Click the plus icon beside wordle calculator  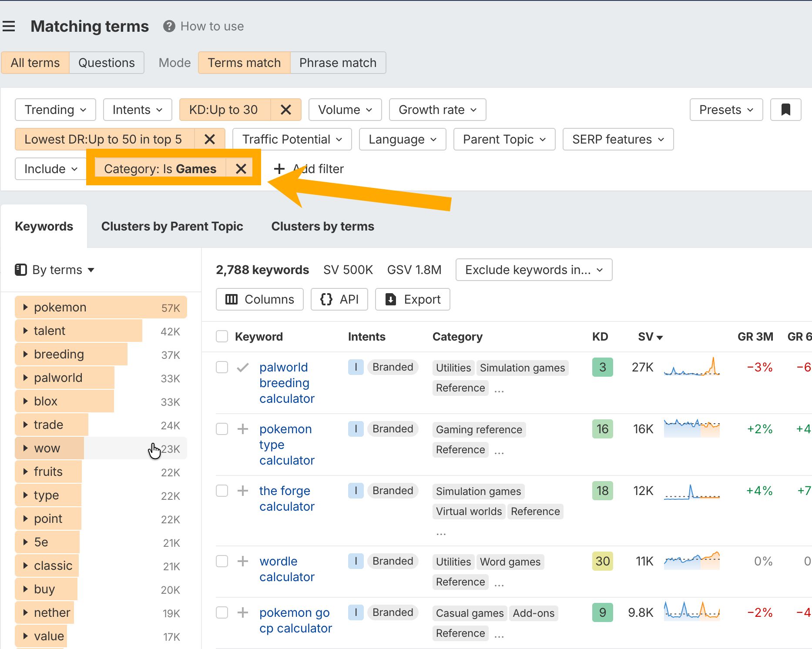243,561
